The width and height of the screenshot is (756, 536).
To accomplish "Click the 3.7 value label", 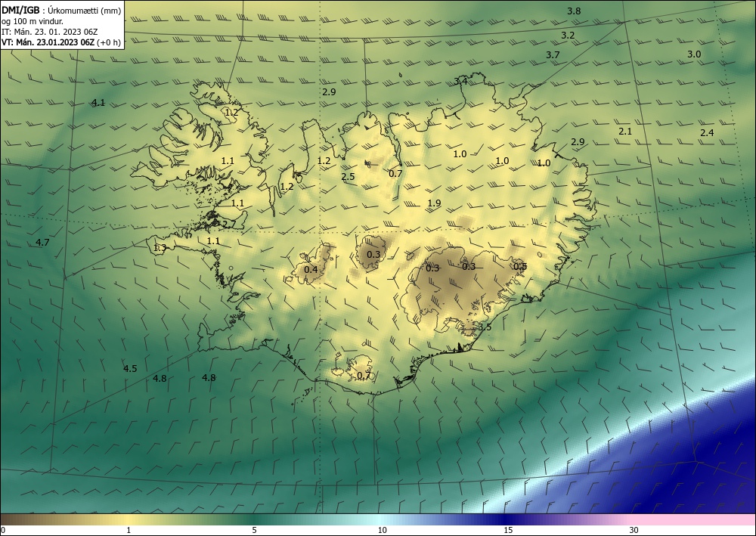I will 553,55.
